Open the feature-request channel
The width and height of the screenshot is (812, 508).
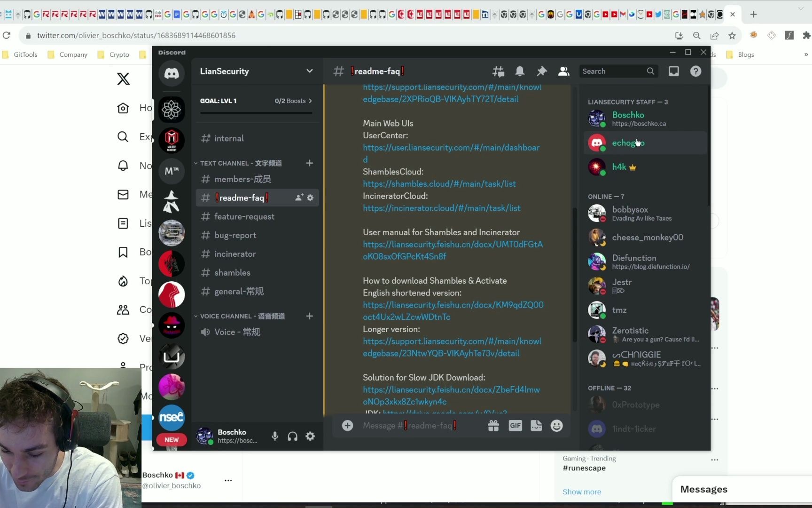pos(257,217)
